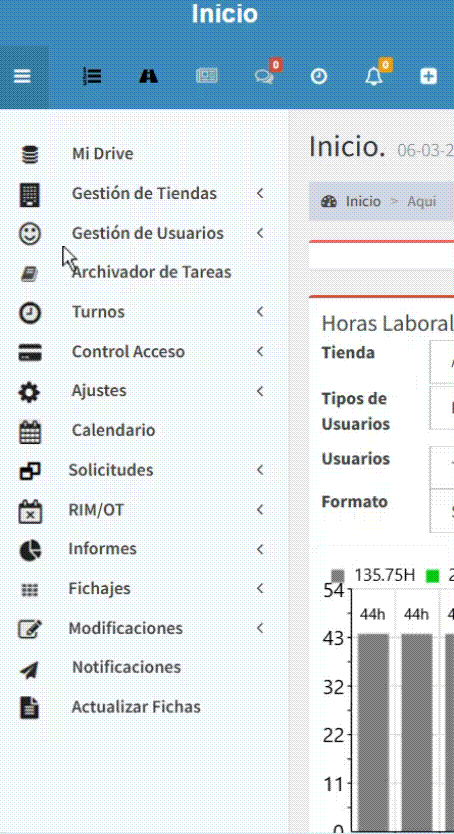Click the Informes pie chart icon
The image size is (454, 834).
pyautogui.click(x=30, y=550)
